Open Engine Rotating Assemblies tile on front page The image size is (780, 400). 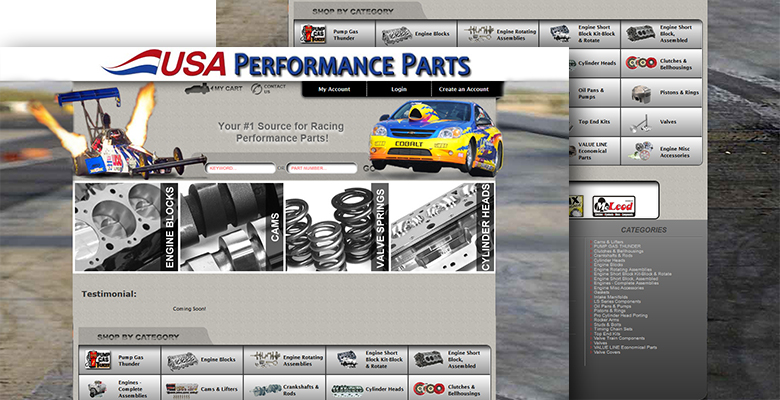285,360
